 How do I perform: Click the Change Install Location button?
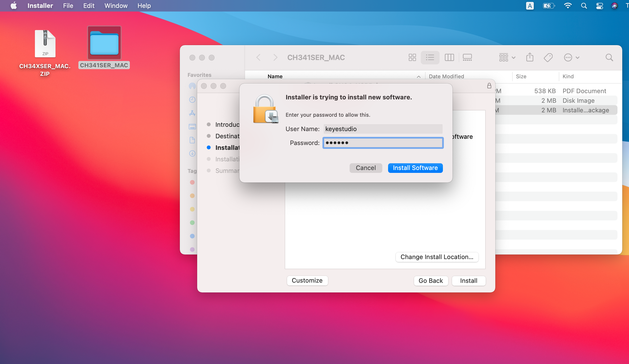coord(437,257)
